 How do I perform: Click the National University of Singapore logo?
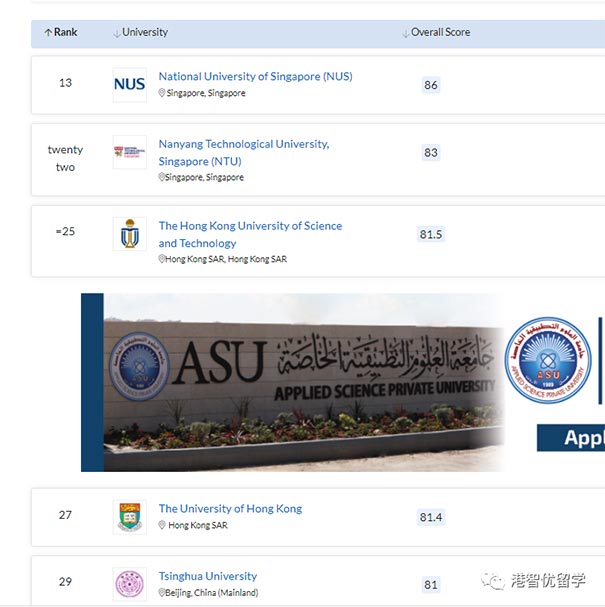tap(129, 85)
